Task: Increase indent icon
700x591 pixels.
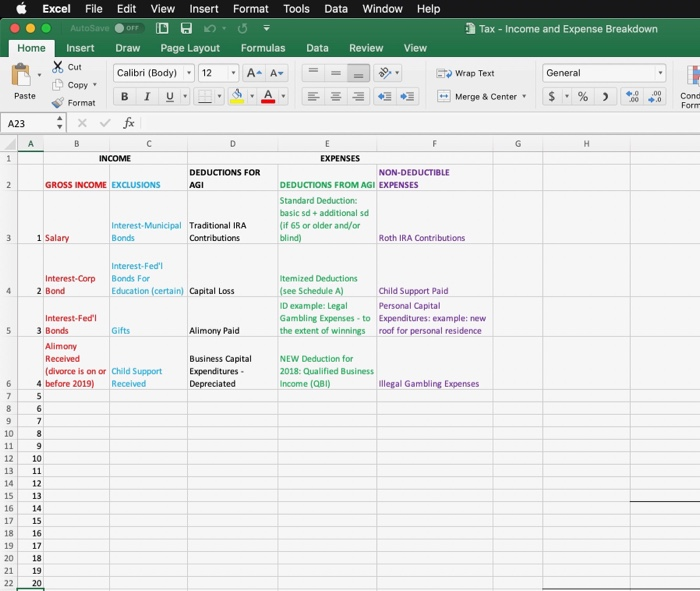Action: 407,96
